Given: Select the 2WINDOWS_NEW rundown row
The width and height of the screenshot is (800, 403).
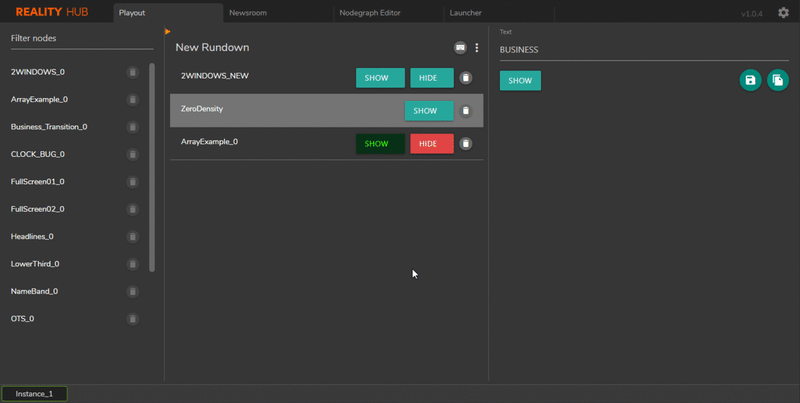Looking at the screenshot, I should (x=327, y=78).
